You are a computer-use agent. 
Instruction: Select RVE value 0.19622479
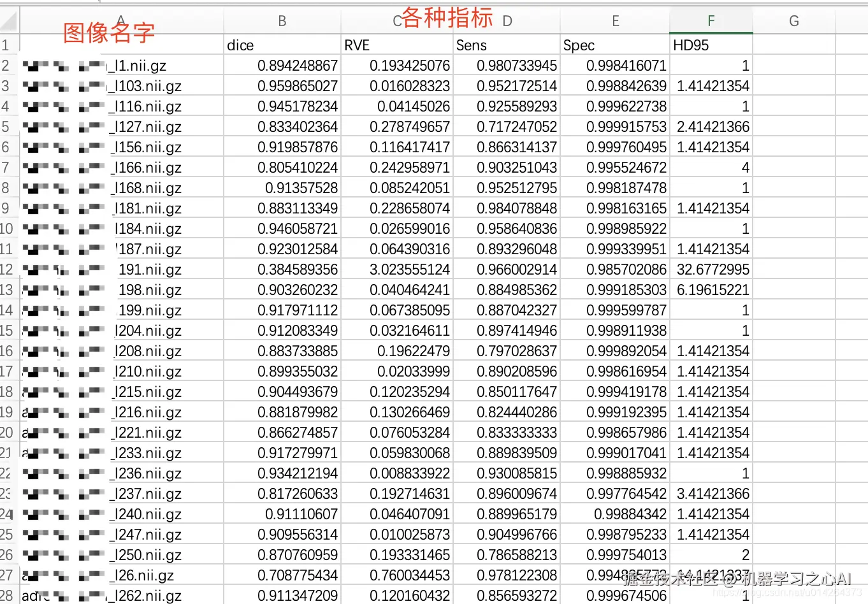pos(397,351)
